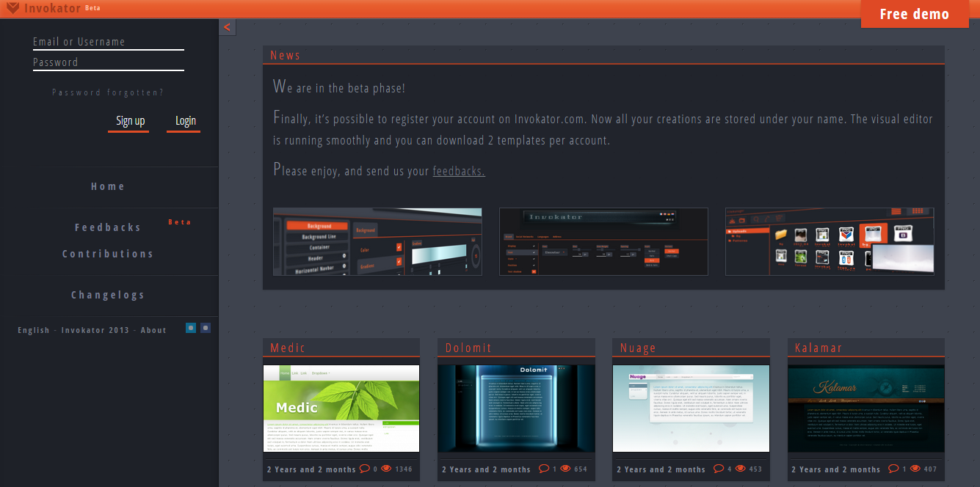Click the News section heading
Image resolution: width=980 pixels, height=487 pixels.
tap(285, 55)
